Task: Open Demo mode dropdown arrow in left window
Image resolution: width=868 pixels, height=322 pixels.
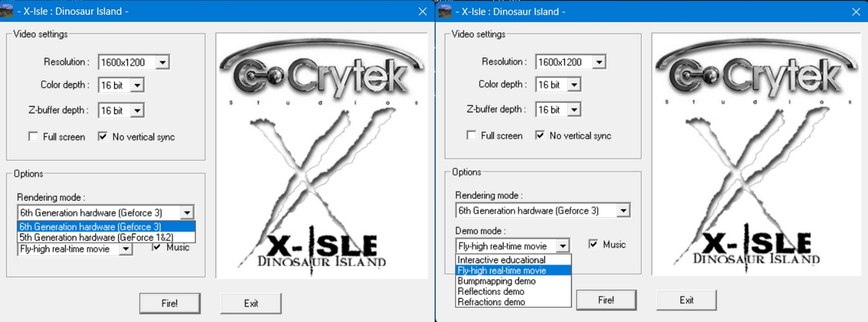Action: pos(126,249)
